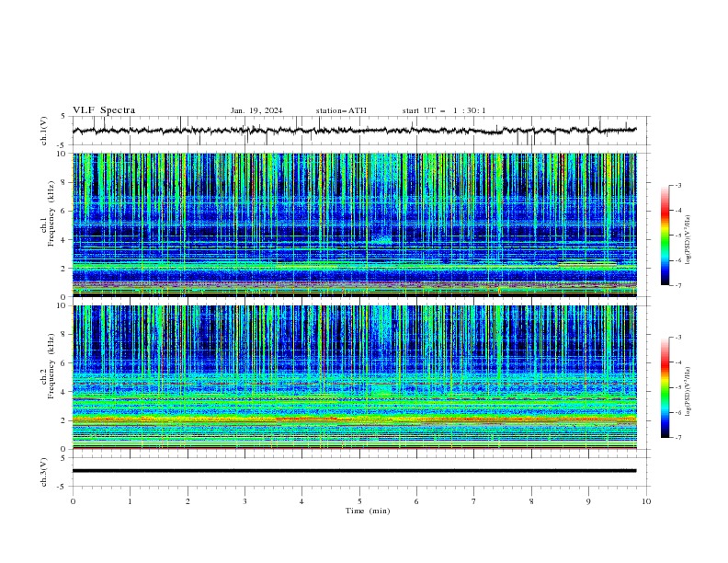Select the date text "Jan. 19, 2024"

256,110
